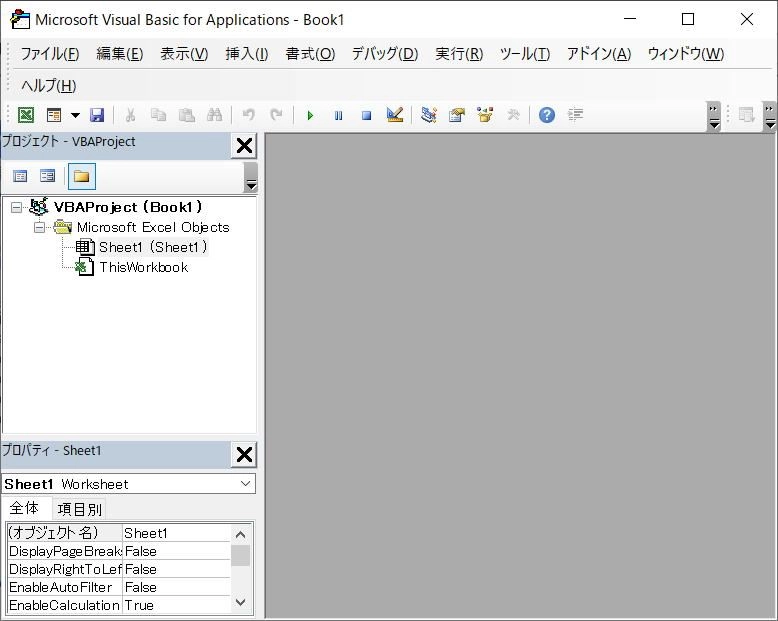Collapse the Microsoft Excel Objects folder
This screenshot has height=621, width=778.
[x=39, y=228]
